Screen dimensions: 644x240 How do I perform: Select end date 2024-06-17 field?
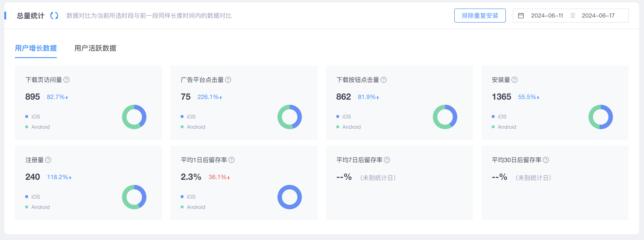pyautogui.click(x=598, y=16)
